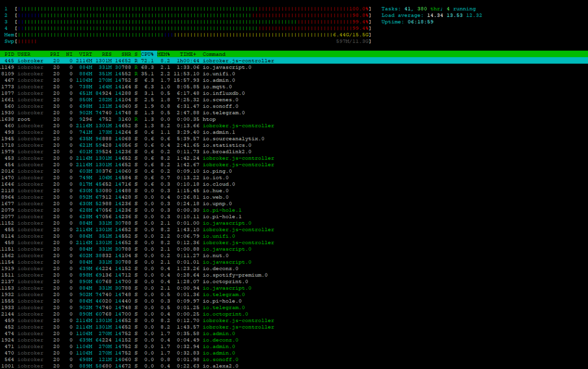
Task: Select the io.spotify-premium.0 process row
Action: click(x=294, y=275)
